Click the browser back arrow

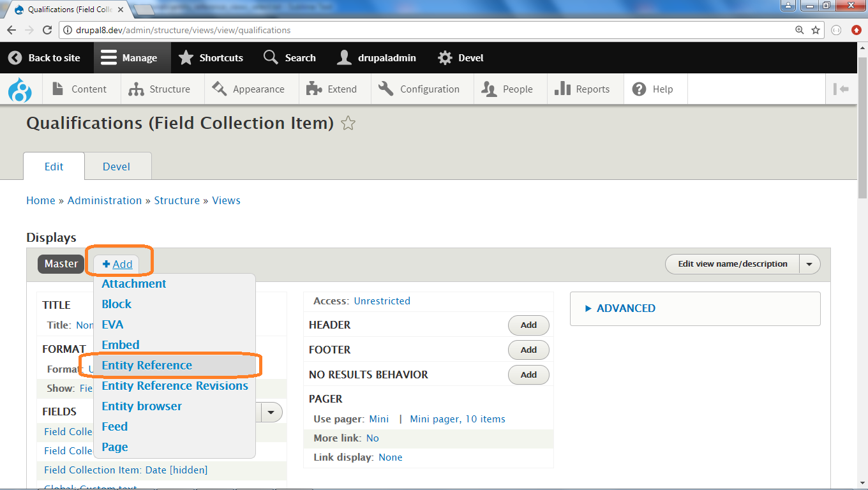(x=11, y=30)
